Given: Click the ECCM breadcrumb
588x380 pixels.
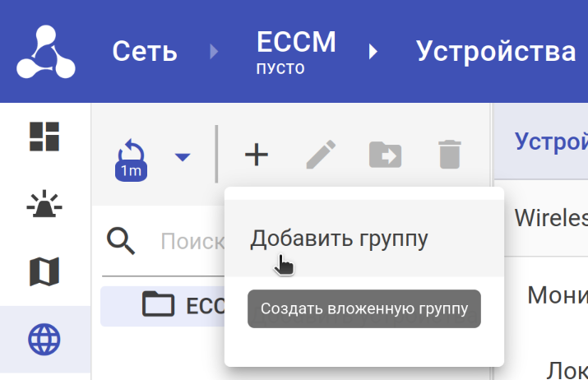Looking at the screenshot, I should click(296, 43).
